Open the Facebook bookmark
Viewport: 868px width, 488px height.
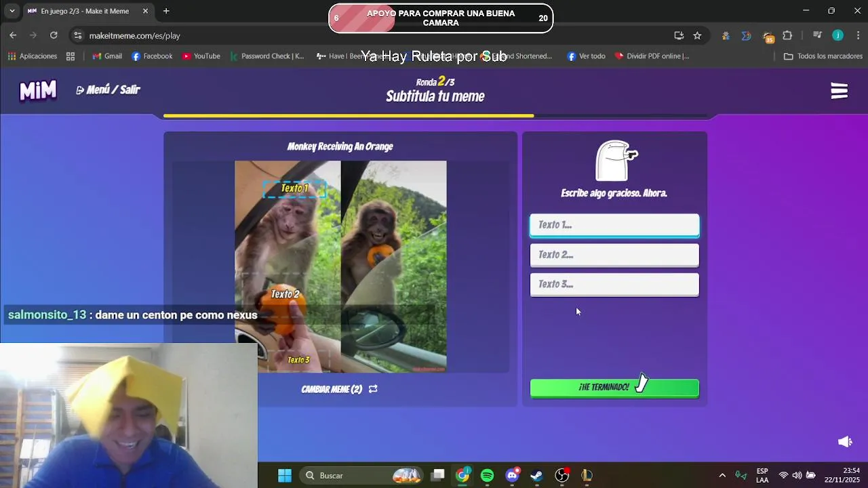(x=152, y=56)
